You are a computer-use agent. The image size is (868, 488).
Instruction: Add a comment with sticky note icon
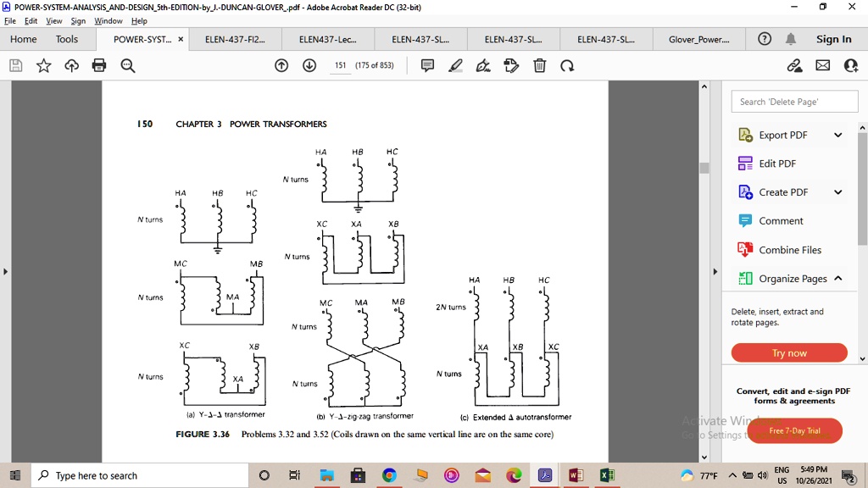coord(427,66)
